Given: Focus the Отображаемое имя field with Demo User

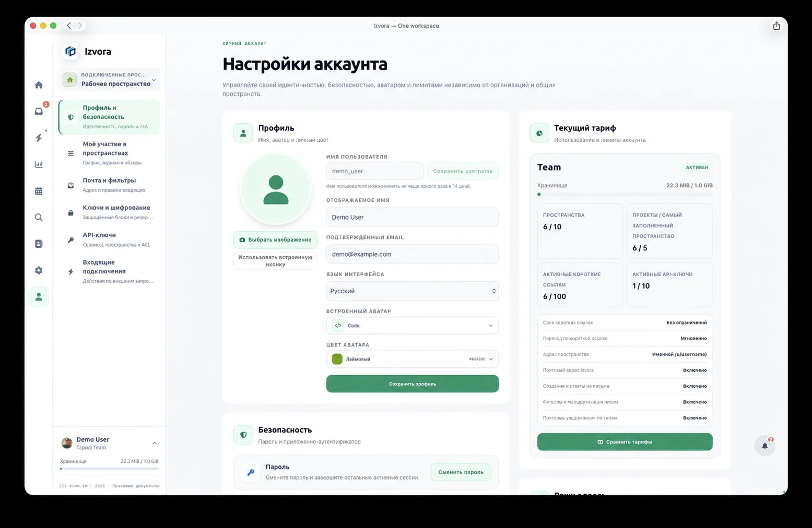Looking at the screenshot, I should click(412, 217).
